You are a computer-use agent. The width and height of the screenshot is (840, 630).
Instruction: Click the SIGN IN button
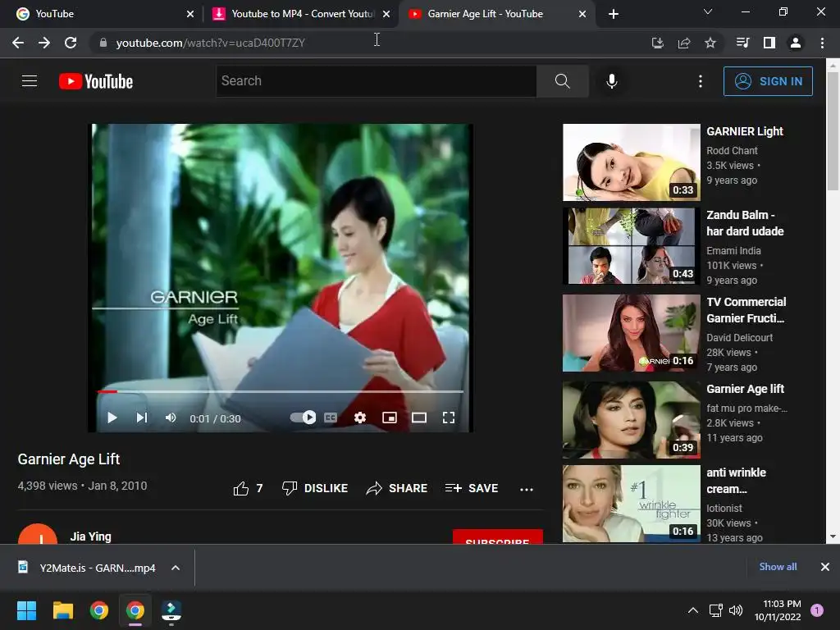tap(768, 81)
